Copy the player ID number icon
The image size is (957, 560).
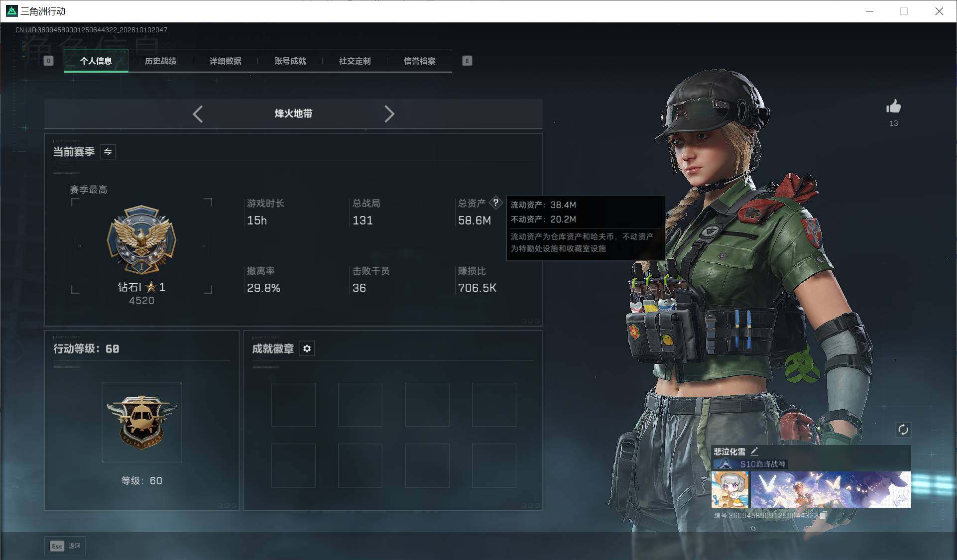[824, 515]
